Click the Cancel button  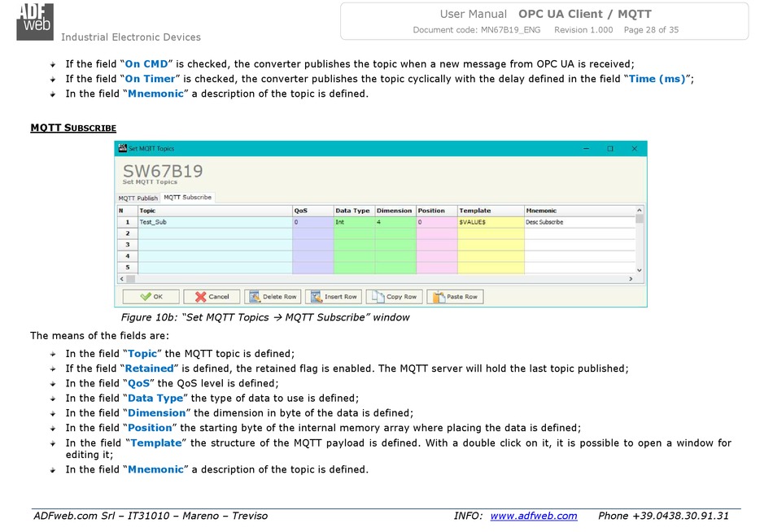[x=212, y=296]
